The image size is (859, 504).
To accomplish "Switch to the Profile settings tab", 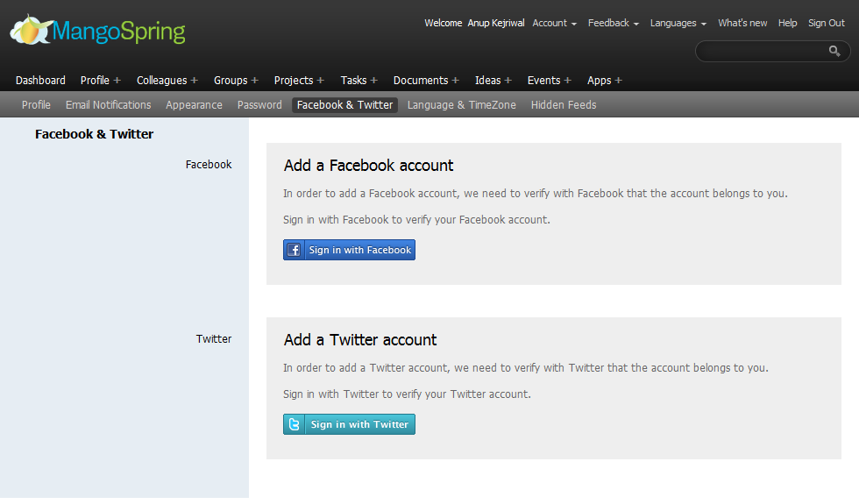I will tap(36, 104).
